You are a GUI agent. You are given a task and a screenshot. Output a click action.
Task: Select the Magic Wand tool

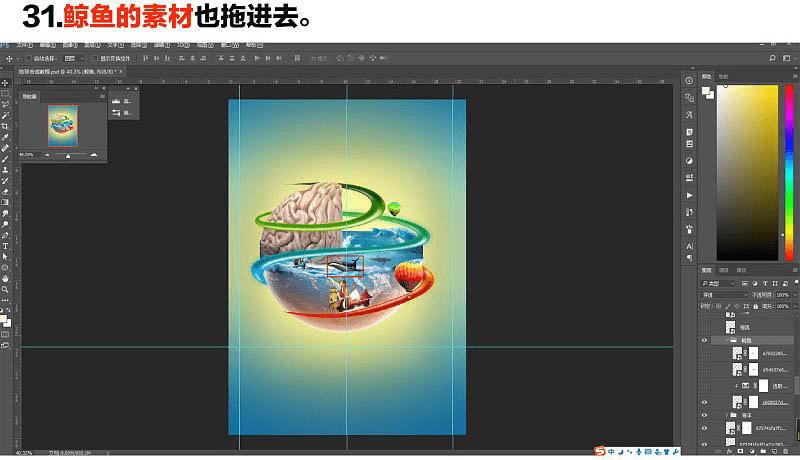5,116
